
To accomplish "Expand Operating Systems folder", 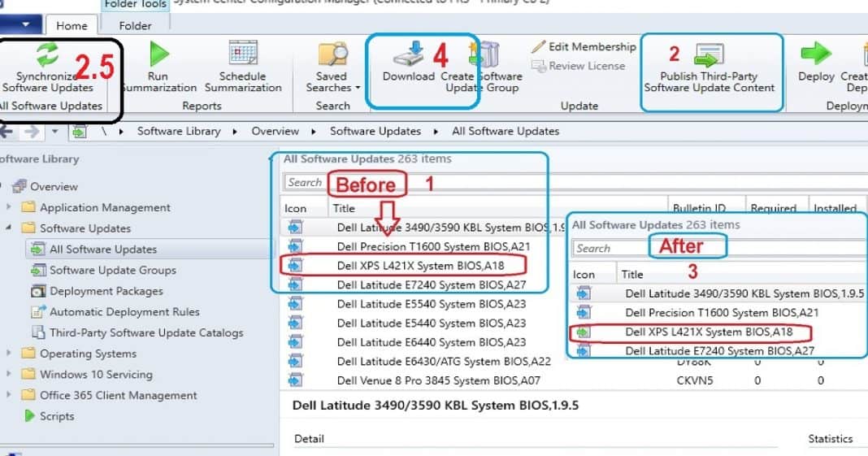I will (8, 353).
